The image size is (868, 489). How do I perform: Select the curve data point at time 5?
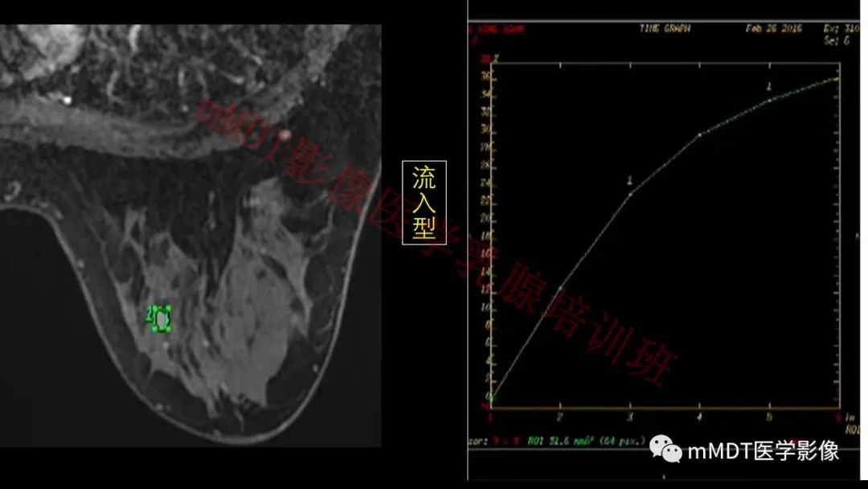pyautogui.click(x=769, y=101)
